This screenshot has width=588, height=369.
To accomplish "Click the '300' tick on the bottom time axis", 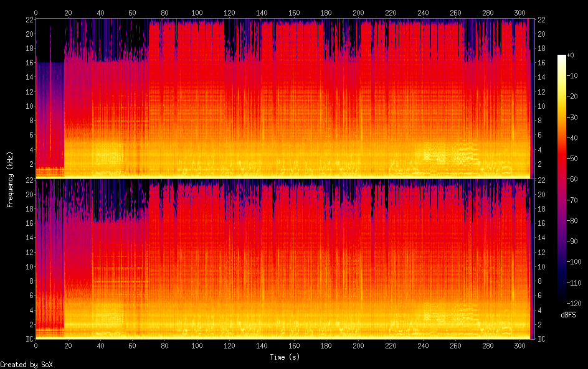I will coord(519,345).
